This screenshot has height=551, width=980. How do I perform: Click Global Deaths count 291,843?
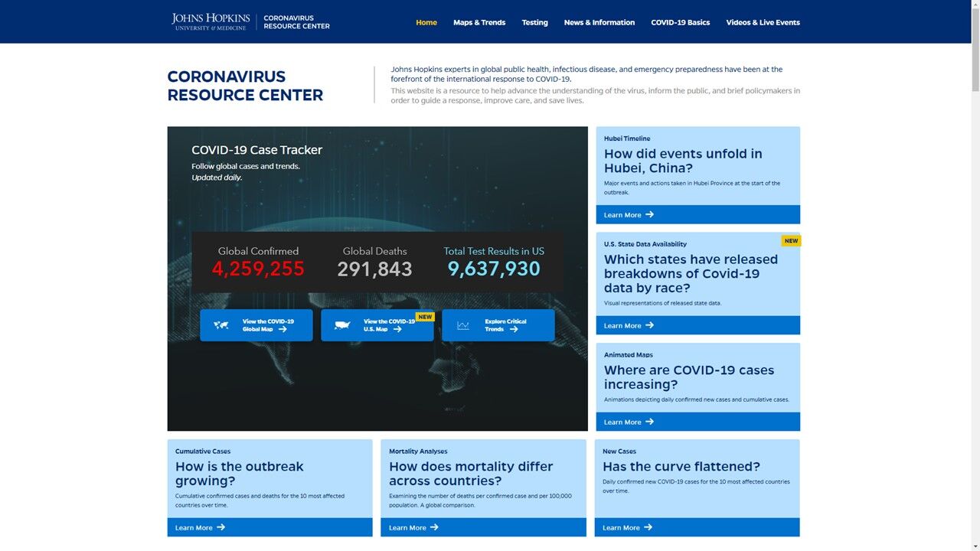coord(374,269)
